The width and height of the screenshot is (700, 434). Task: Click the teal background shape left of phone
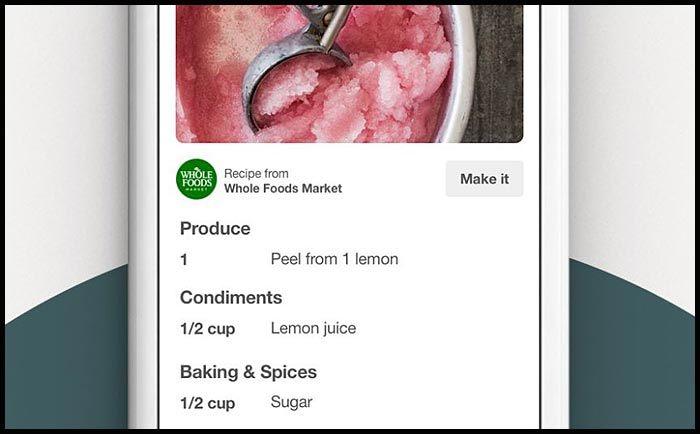tap(67, 357)
